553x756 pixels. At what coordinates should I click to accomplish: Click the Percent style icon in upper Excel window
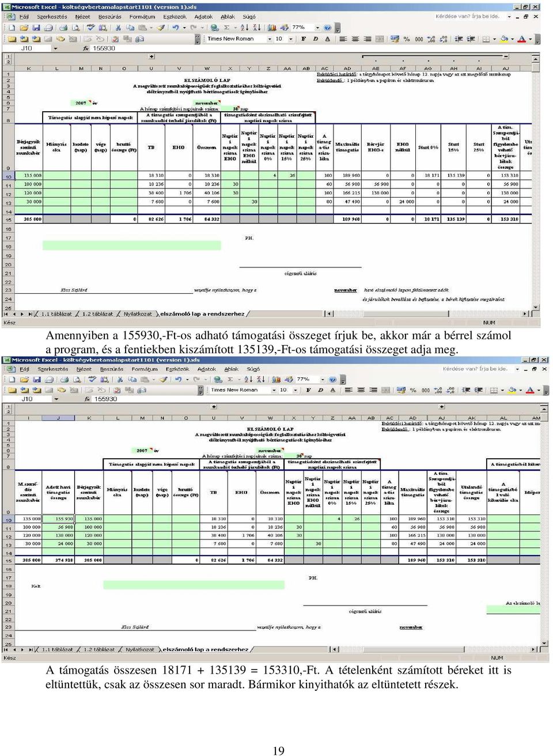pyautogui.click(x=407, y=39)
